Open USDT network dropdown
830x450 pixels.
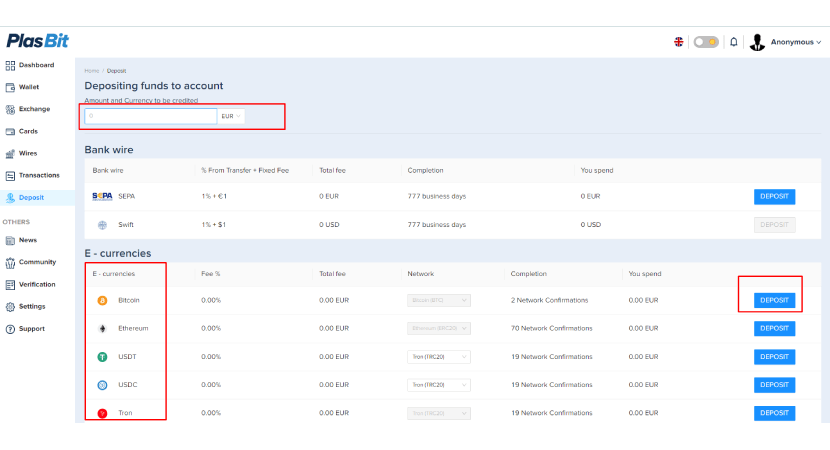click(x=439, y=357)
